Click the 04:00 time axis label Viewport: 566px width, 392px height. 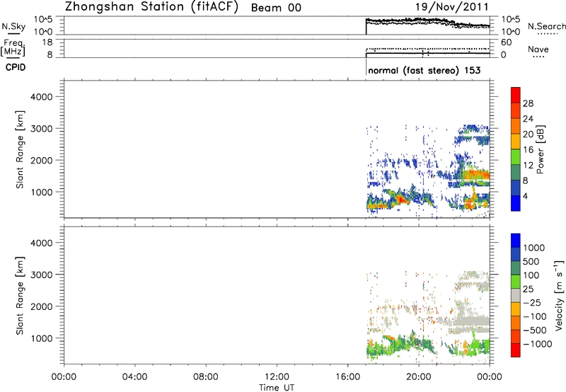[x=134, y=377]
